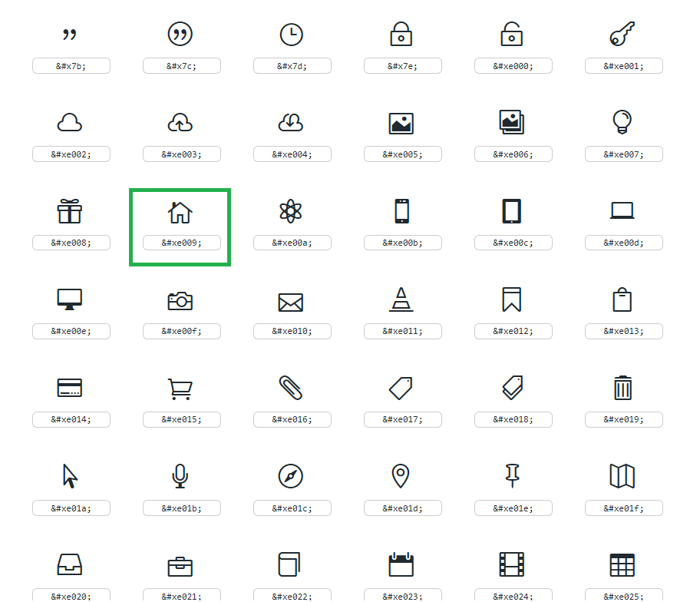Viewport: 700px width, 602px height.
Task: Select the laptop icon
Action: point(622,211)
